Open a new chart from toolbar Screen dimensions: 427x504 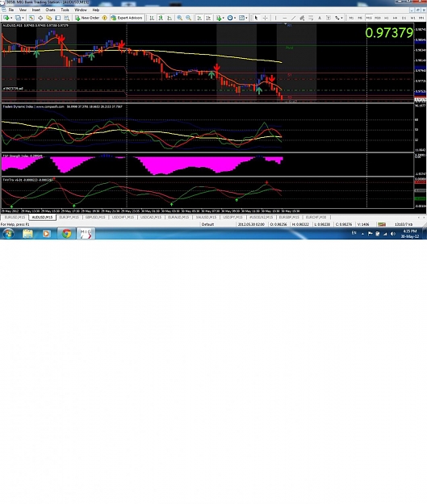6,18
